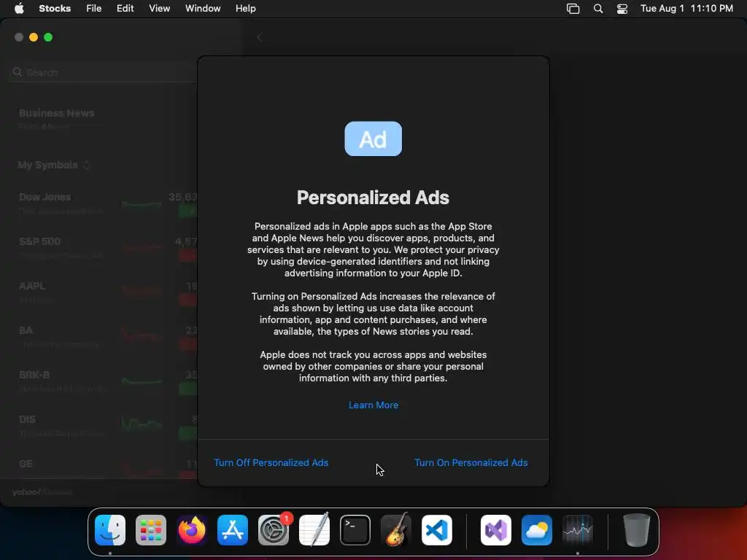Select Business News in the sidebar
The height and width of the screenshot is (560, 747).
(x=57, y=113)
